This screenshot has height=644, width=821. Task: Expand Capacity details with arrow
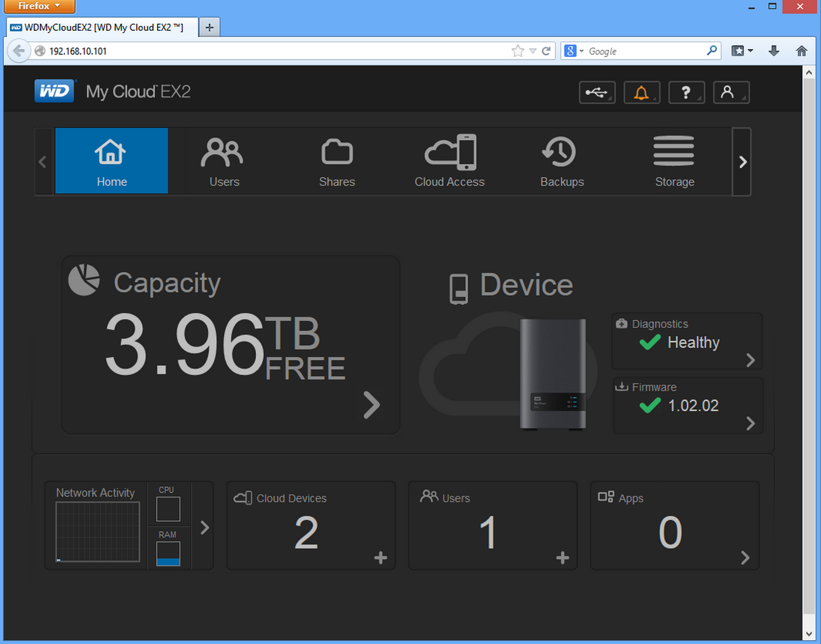pos(371,404)
